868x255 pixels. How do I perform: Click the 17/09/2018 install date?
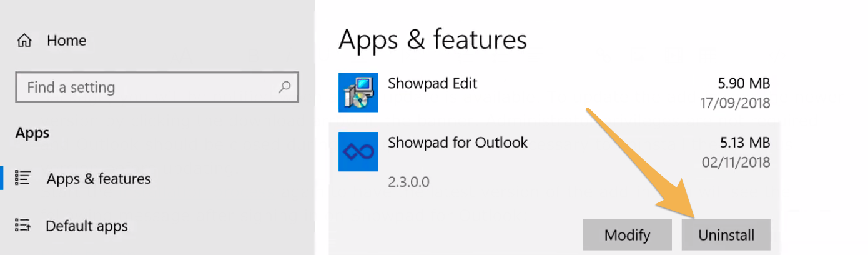pyautogui.click(x=736, y=103)
